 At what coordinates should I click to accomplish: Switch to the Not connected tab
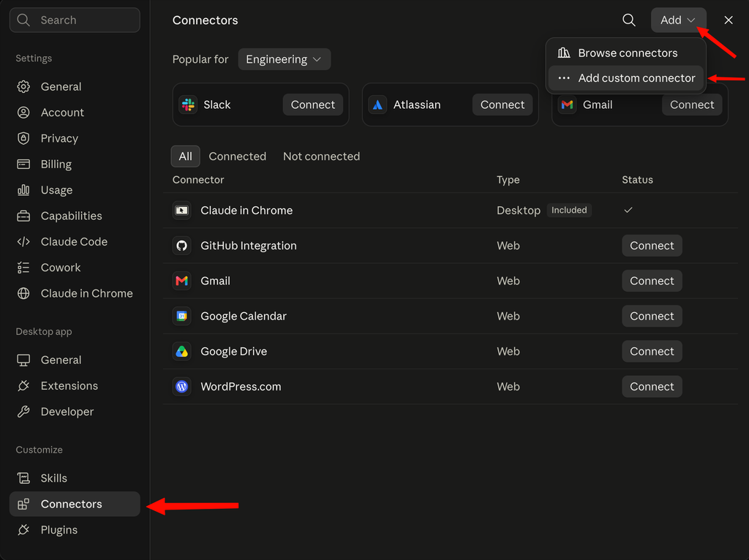322,156
